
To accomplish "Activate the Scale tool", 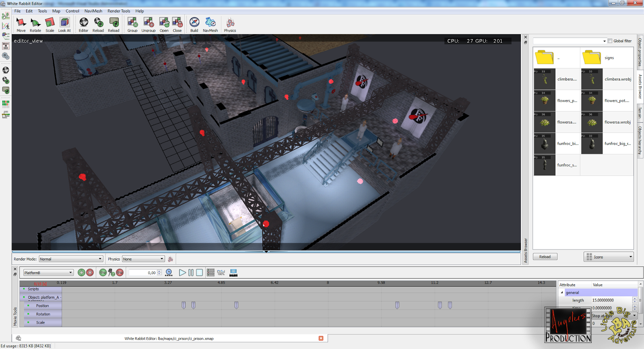I will 50,25.
